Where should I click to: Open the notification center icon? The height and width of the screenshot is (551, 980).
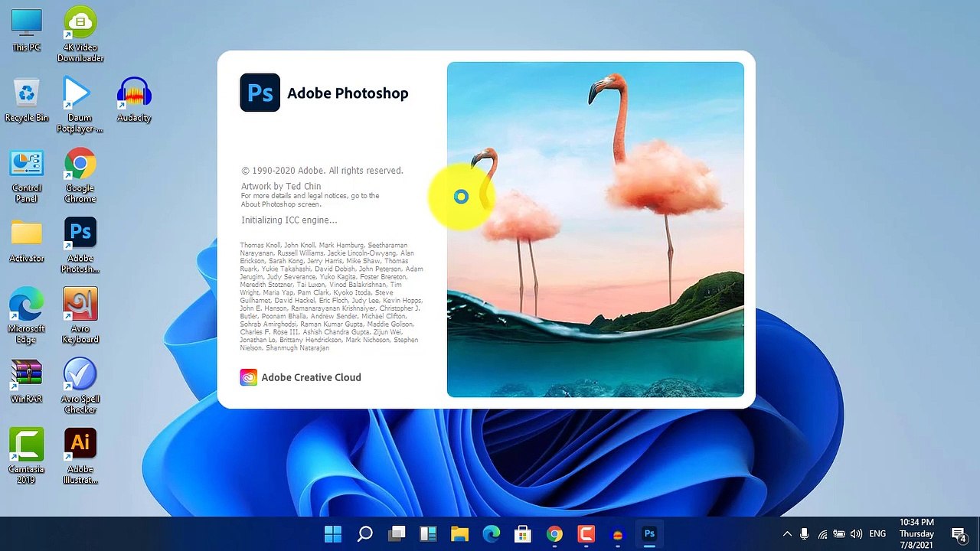958,533
